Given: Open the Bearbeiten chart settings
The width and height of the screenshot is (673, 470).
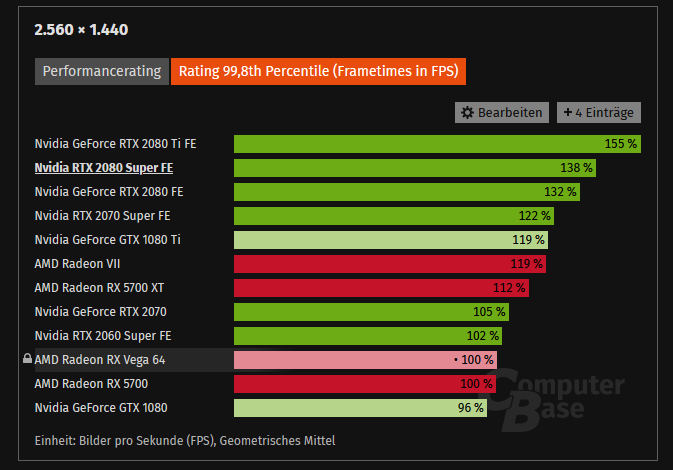Looking at the screenshot, I should pyautogui.click(x=502, y=112).
